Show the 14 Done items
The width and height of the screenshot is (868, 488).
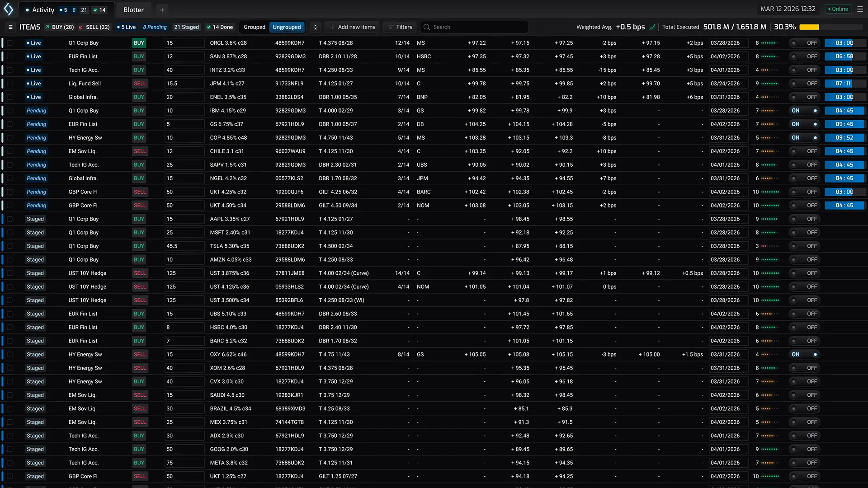pyautogui.click(x=220, y=27)
